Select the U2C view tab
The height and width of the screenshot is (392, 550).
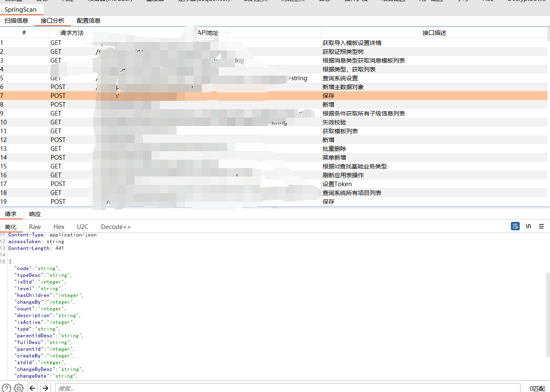[x=82, y=227]
